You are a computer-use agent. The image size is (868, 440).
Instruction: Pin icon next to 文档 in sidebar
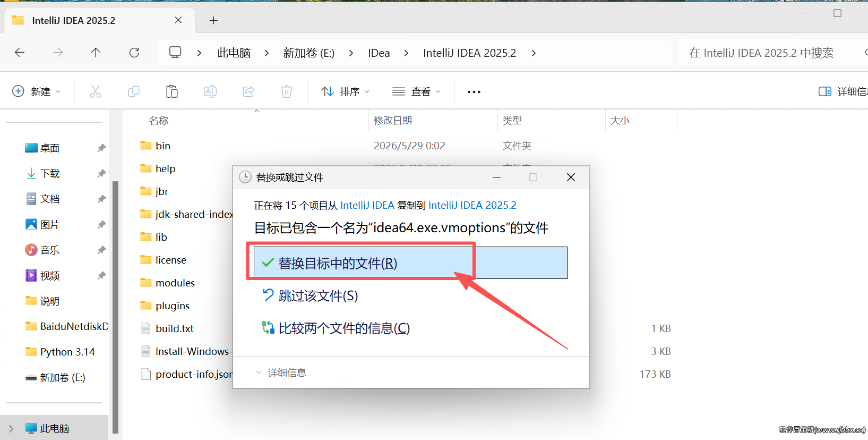click(x=101, y=199)
